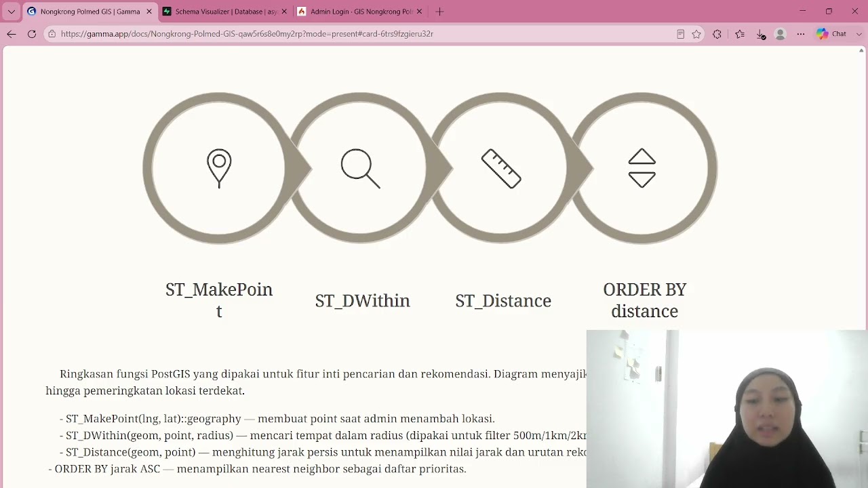This screenshot has width=868, height=488.
Task: Open browser settings and more menu
Action: 801,34
